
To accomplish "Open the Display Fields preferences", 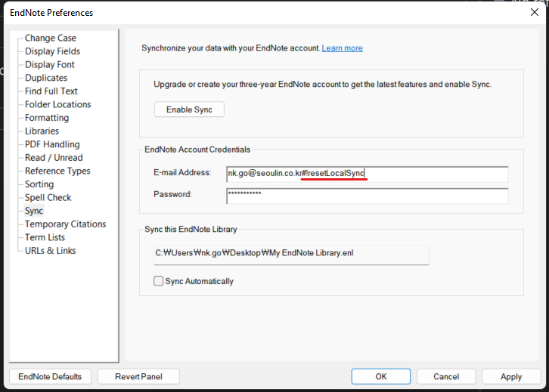I will tap(52, 51).
